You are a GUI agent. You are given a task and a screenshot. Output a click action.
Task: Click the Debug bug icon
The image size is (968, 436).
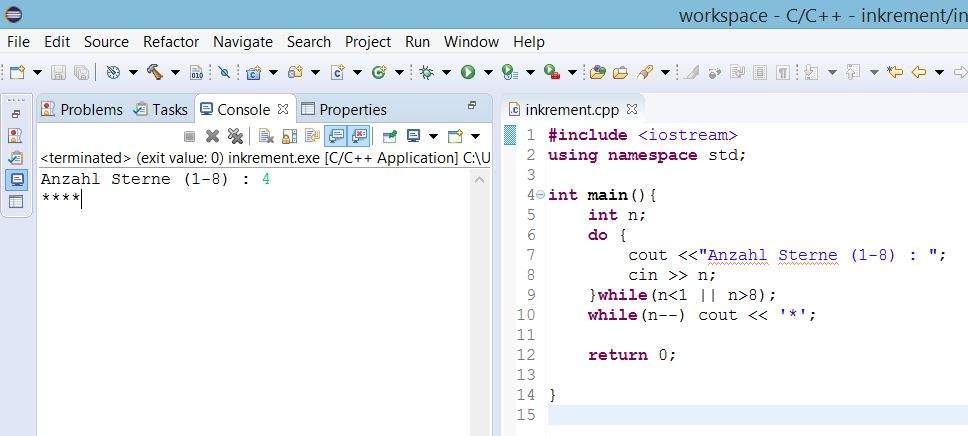(427, 72)
